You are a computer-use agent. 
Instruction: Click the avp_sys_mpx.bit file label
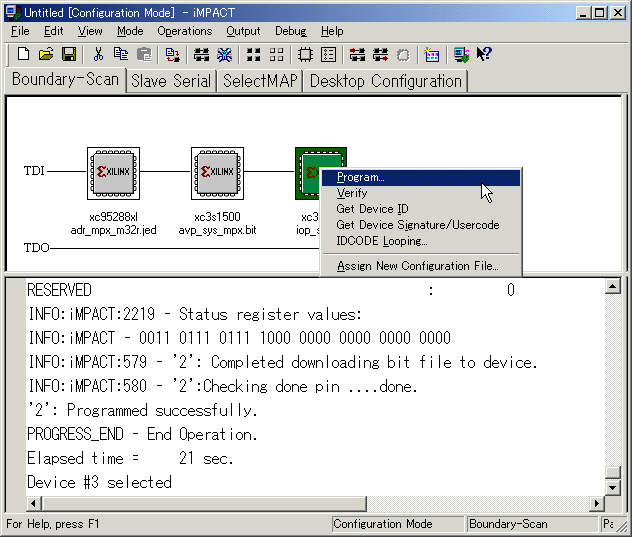[218, 230]
